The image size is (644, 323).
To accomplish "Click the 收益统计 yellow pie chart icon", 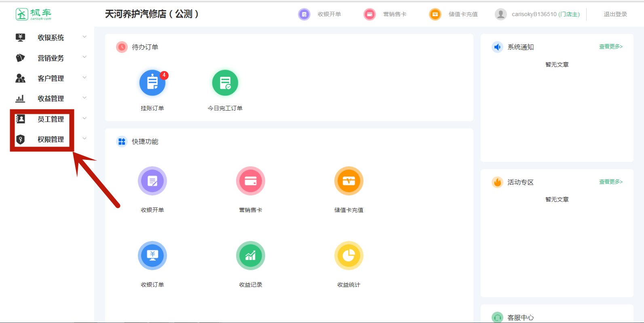I will tap(349, 256).
